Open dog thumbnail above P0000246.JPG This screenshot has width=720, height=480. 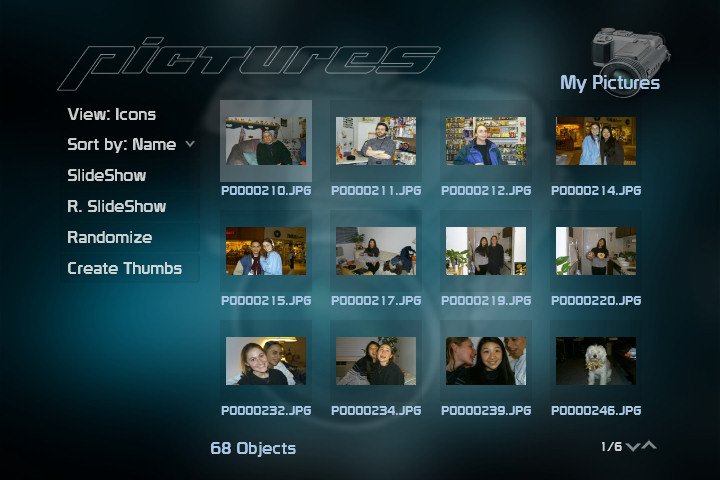point(596,361)
